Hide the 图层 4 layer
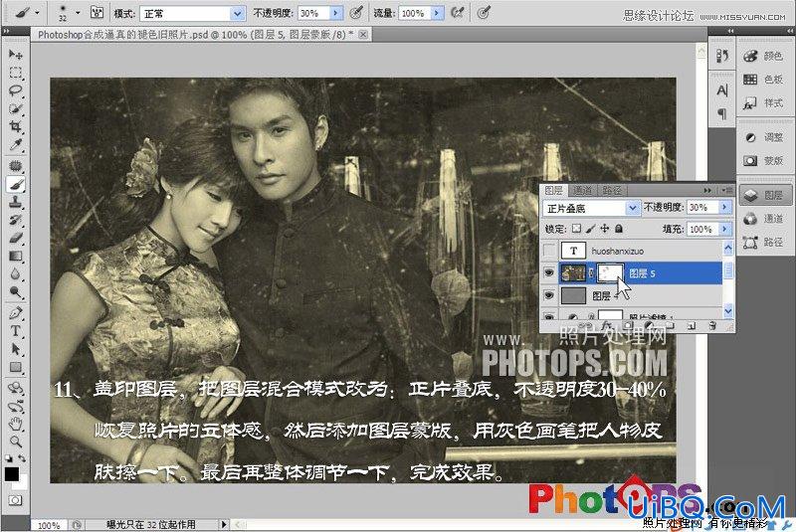Viewport: 796px width, 532px height. 549,295
